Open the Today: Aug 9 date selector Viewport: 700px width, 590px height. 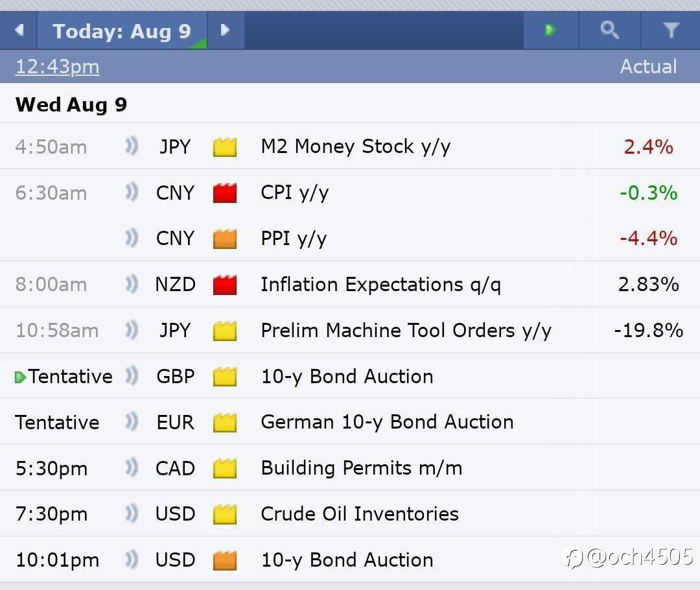coord(122,31)
